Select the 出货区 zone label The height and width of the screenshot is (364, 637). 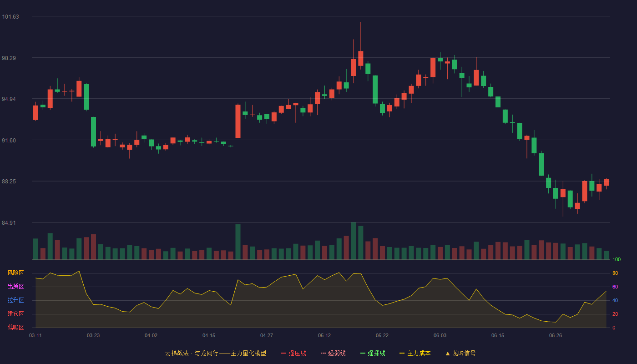pos(15,287)
